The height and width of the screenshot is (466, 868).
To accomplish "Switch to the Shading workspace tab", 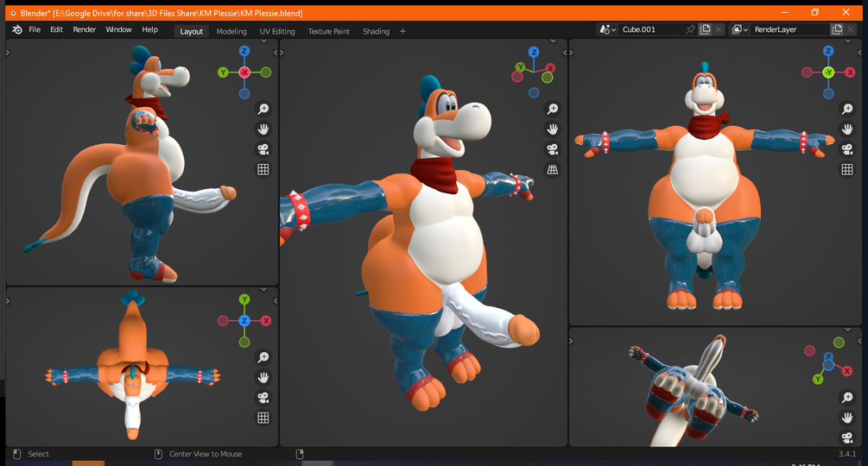I will [376, 32].
